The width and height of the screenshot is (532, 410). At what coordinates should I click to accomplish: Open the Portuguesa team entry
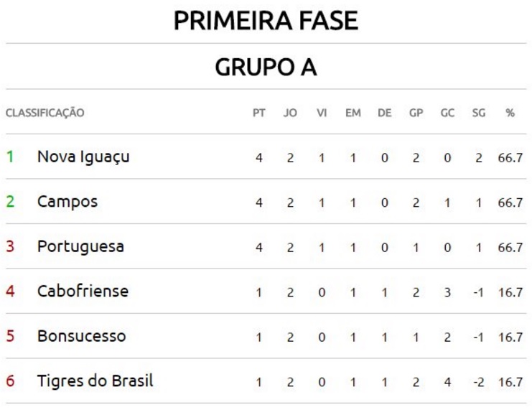pyautogui.click(x=80, y=246)
